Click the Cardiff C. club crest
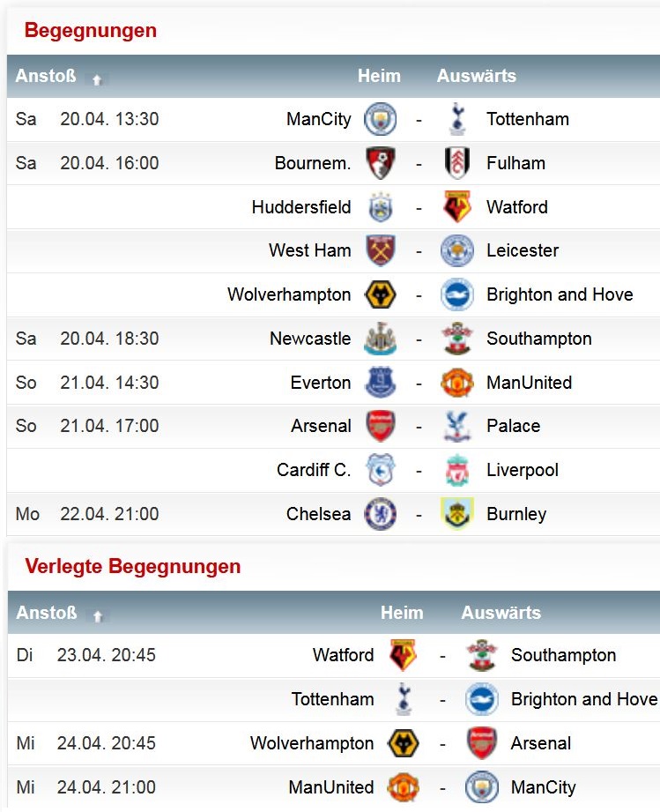Screen dimensions: 660x812 pyautogui.click(x=380, y=470)
